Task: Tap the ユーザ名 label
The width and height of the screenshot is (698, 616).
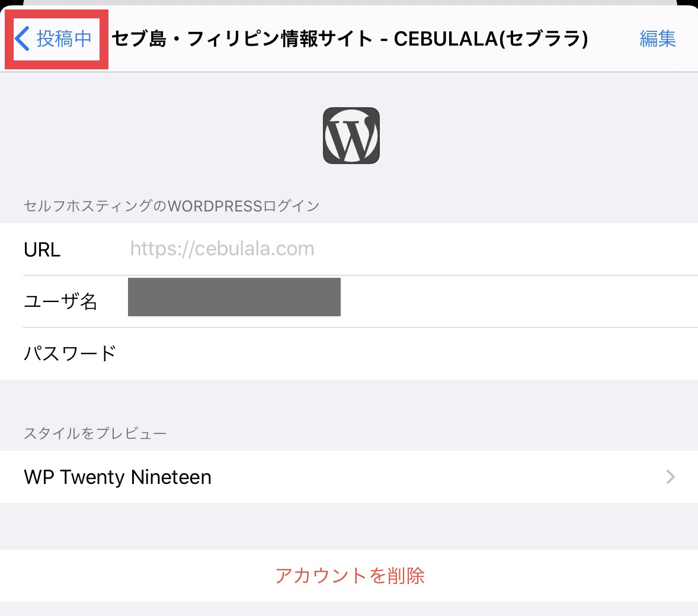Action: [60, 301]
